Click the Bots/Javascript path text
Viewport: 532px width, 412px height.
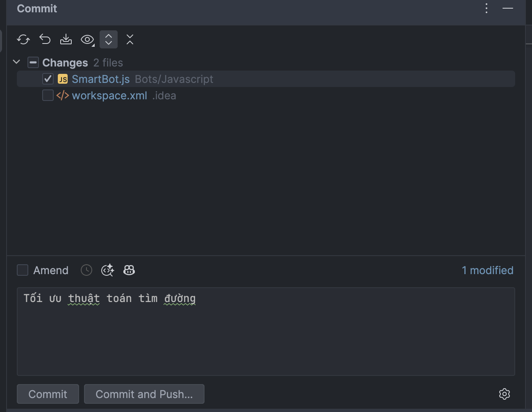(x=174, y=79)
